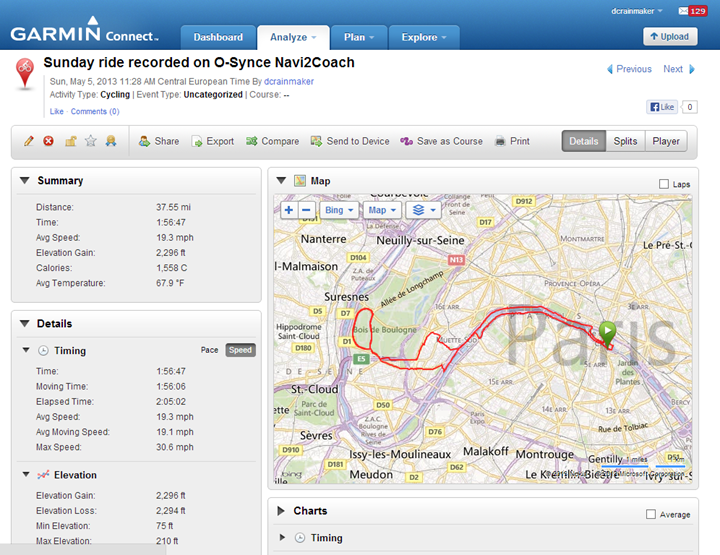Image resolution: width=720 pixels, height=555 pixels.
Task: Click the Export document icon
Action: [197, 141]
